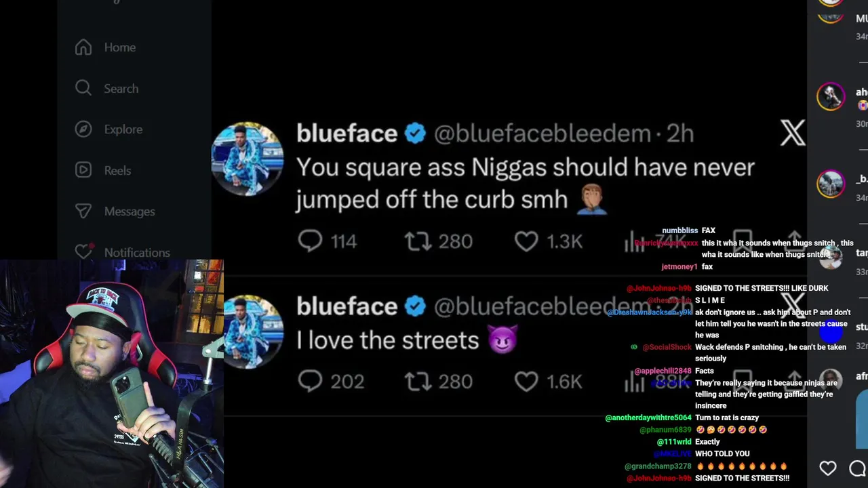Viewport: 868px width, 488px height.
Task: Like the first blueface tweet
Action: (526, 241)
